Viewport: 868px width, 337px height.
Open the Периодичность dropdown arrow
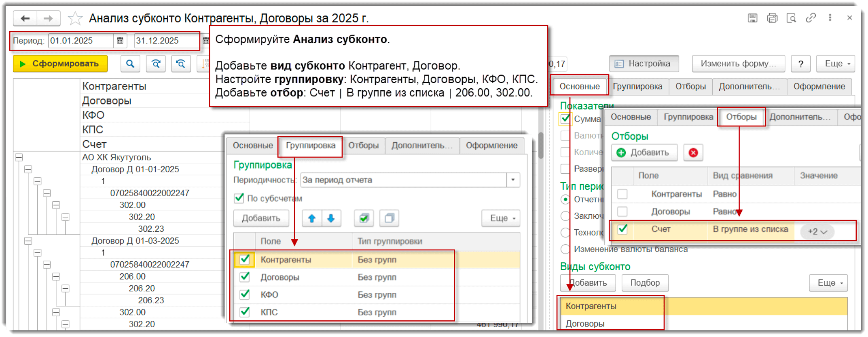click(x=513, y=180)
